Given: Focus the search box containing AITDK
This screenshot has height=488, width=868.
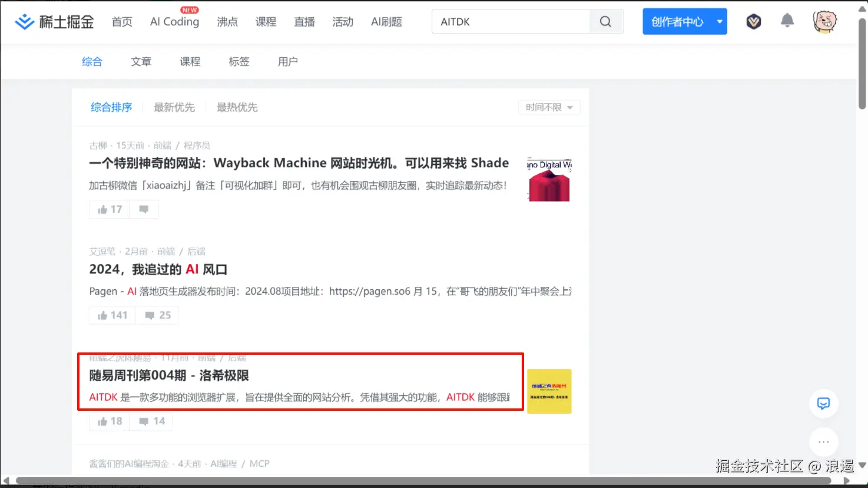Looking at the screenshot, I should pyautogui.click(x=511, y=22).
